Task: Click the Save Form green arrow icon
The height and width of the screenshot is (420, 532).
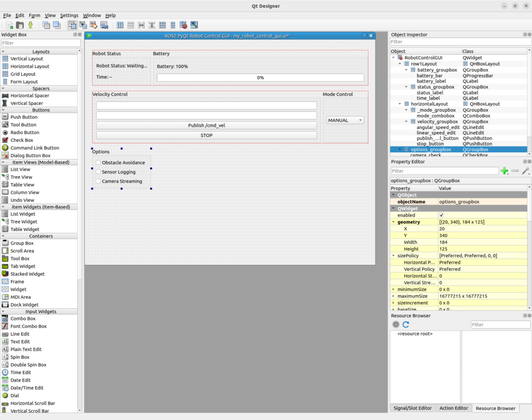Action: 31,25
